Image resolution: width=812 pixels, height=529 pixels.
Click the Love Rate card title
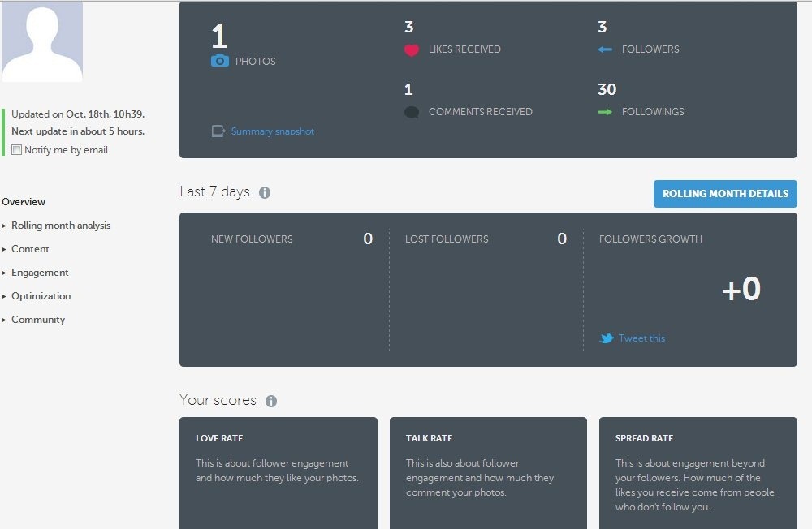(219, 438)
